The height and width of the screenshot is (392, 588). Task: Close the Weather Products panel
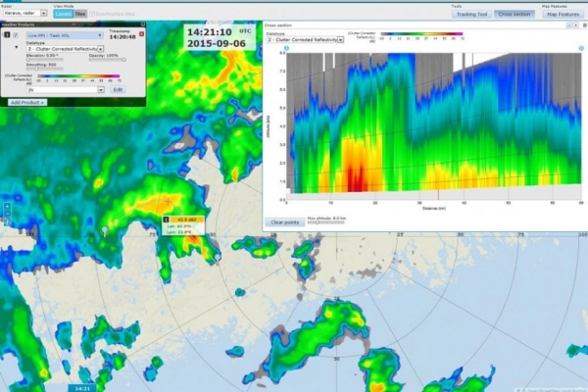pyautogui.click(x=141, y=24)
